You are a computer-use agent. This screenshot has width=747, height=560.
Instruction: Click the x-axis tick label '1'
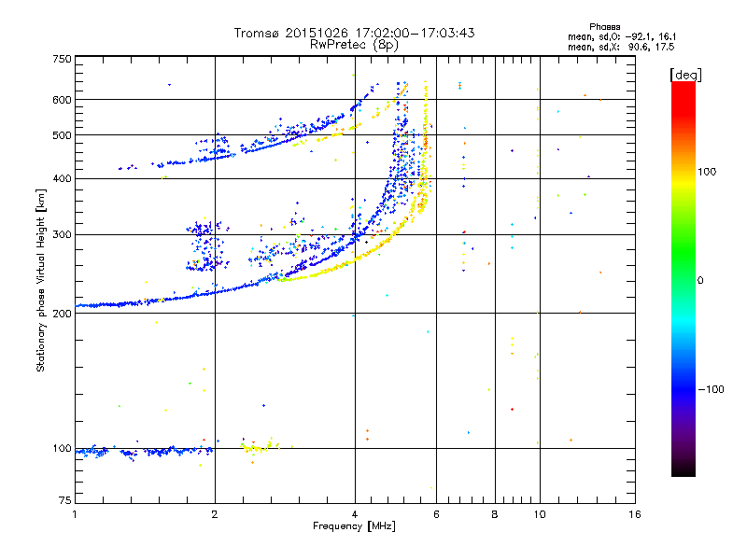(75, 514)
